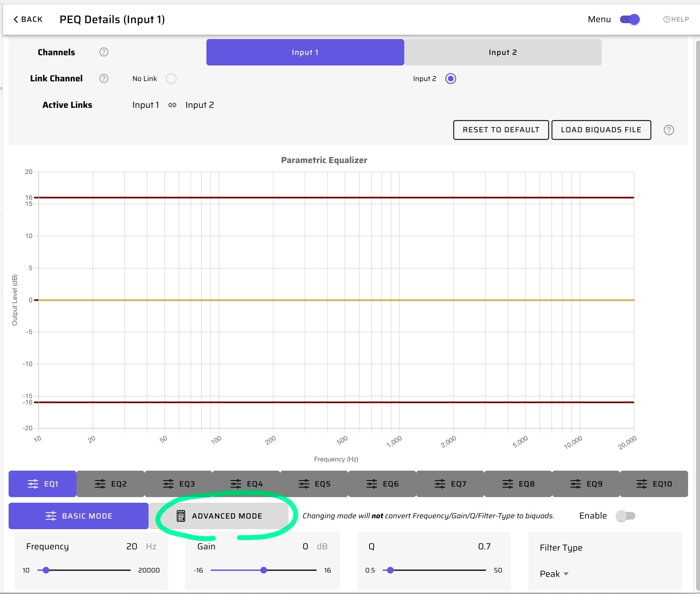Select the No Link radio button
The width and height of the screenshot is (700, 594).
pos(171,78)
